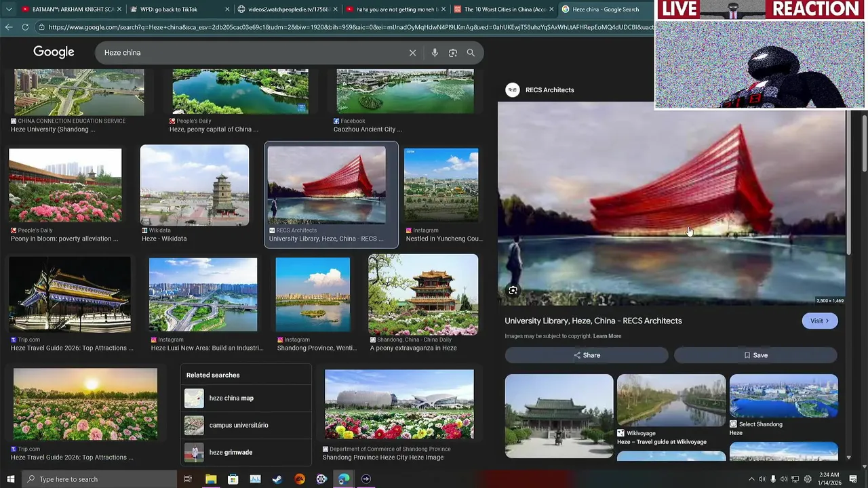
Task: Click the Google search input field
Action: click(254, 53)
